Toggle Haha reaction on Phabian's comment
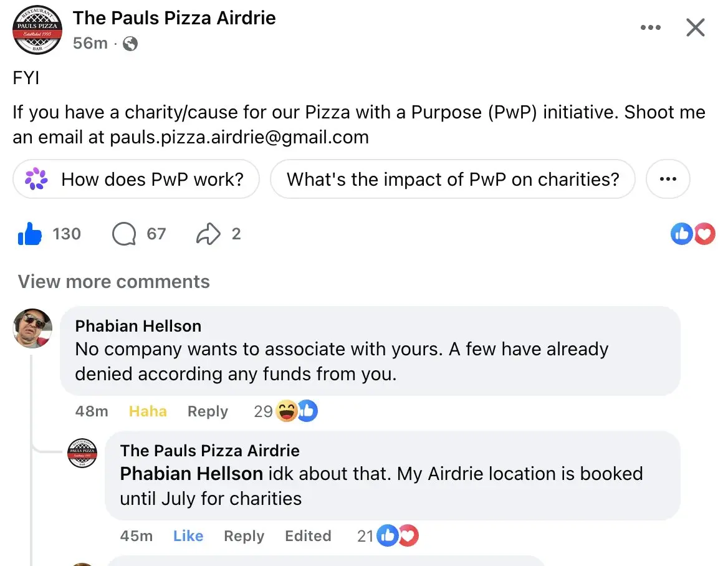The width and height of the screenshot is (728, 566). pyautogui.click(x=148, y=411)
